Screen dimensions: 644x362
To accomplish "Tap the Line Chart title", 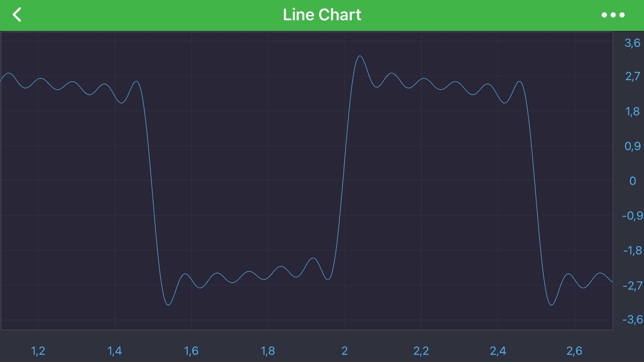I will [x=322, y=15].
